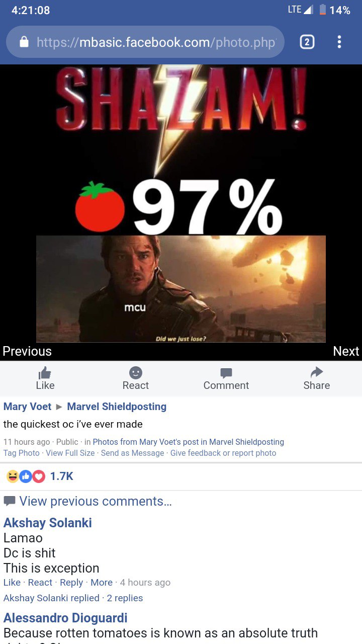Viewport: 362px width, 644px height.
Task: Open the tab switcher showing 2 tabs
Action: (x=307, y=42)
